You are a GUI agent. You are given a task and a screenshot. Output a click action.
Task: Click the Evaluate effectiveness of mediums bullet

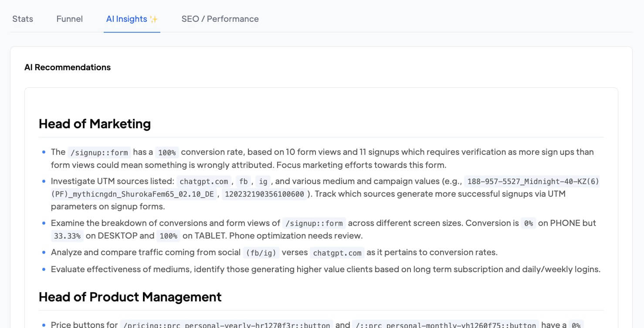[x=325, y=269]
